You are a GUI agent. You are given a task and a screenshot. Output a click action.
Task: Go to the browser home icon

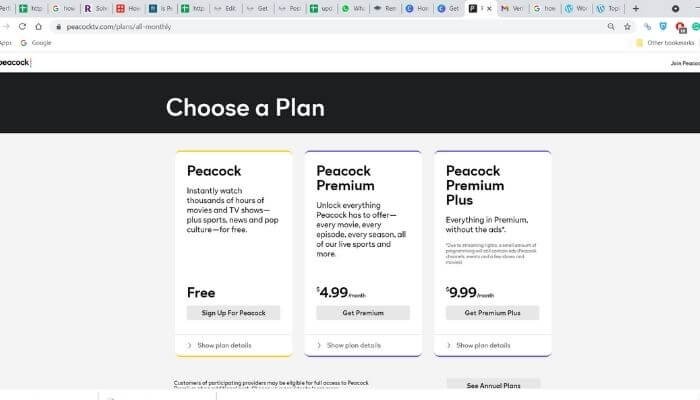pyautogui.click(x=38, y=27)
